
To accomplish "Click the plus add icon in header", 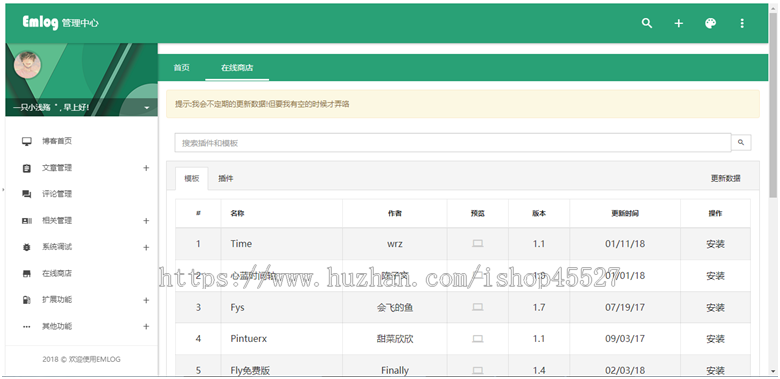I will 679,23.
